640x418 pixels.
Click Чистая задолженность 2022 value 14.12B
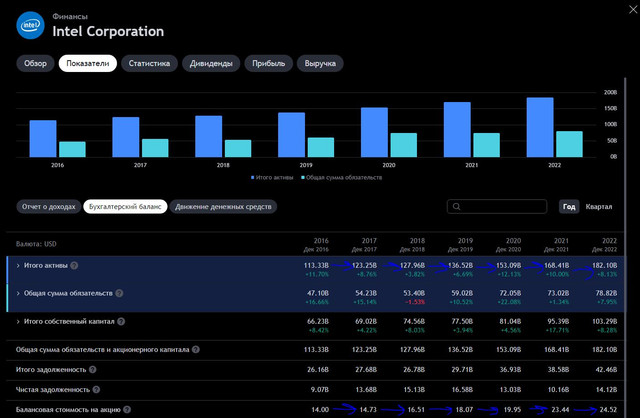tap(606, 389)
